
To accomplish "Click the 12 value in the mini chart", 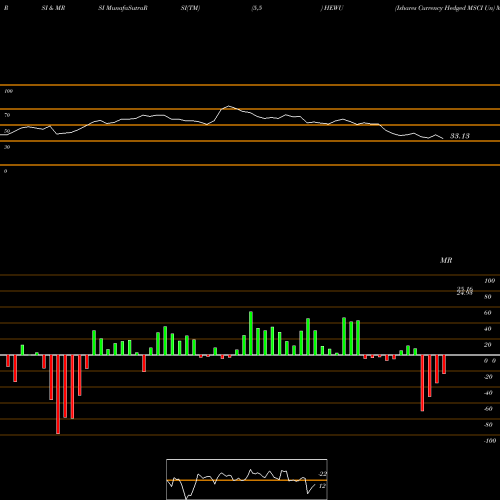I will (322, 486).
